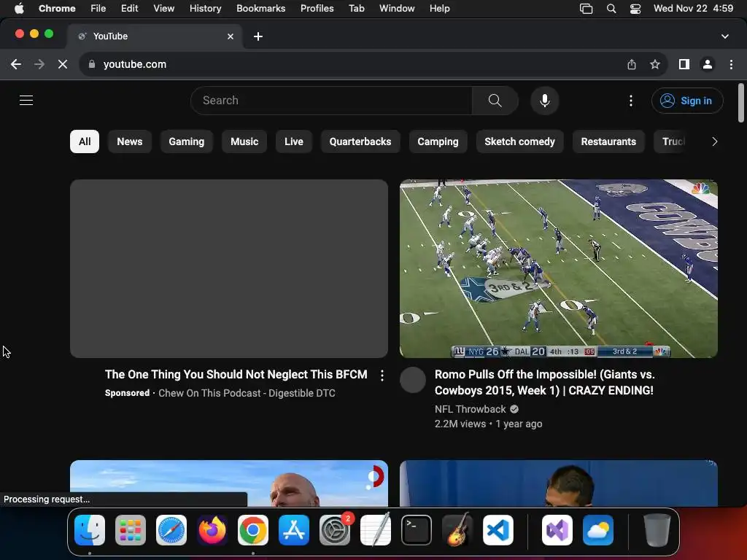This screenshot has height=560, width=747.
Task: Filter videos by Gaming chip
Action: [x=186, y=141]
